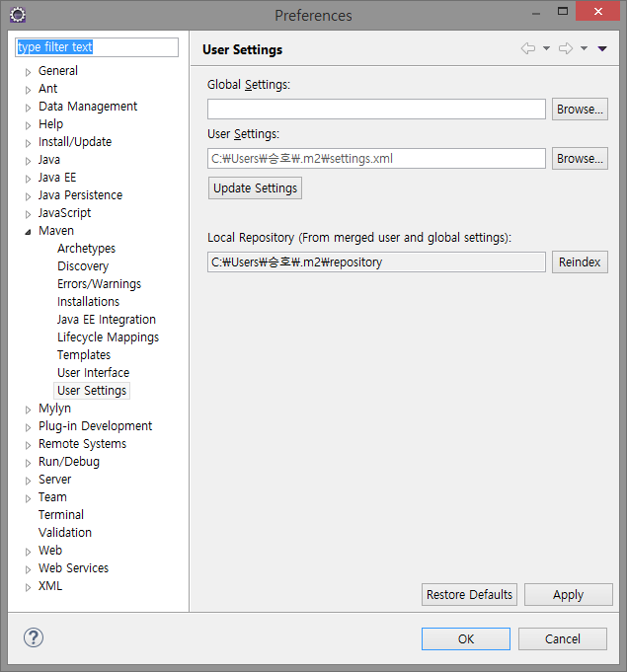Viewport: 627px width, 672px height.
Task: Expand the XML tree node
Action: 28,587
